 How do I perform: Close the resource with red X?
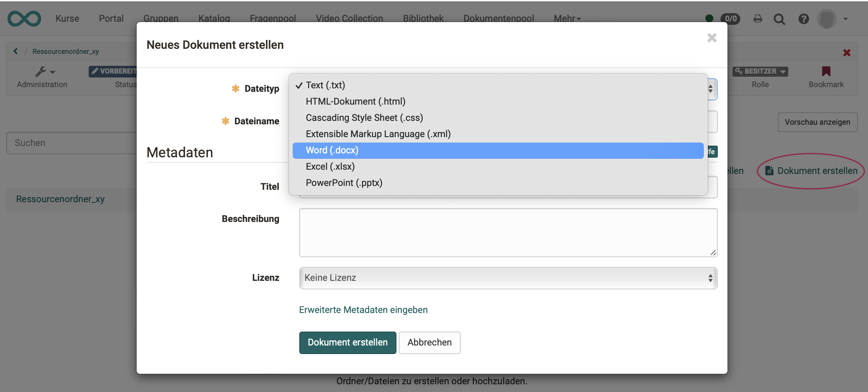tap(847, 53)
